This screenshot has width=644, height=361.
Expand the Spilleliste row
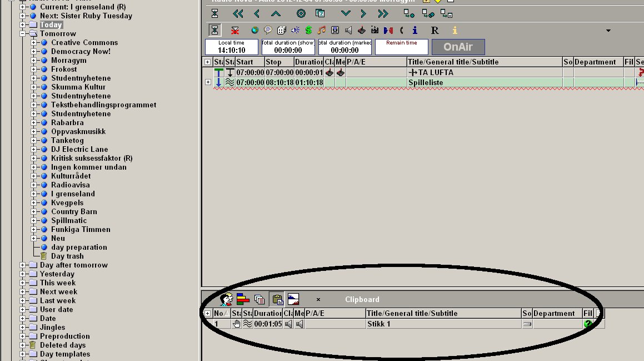(208, 82)
